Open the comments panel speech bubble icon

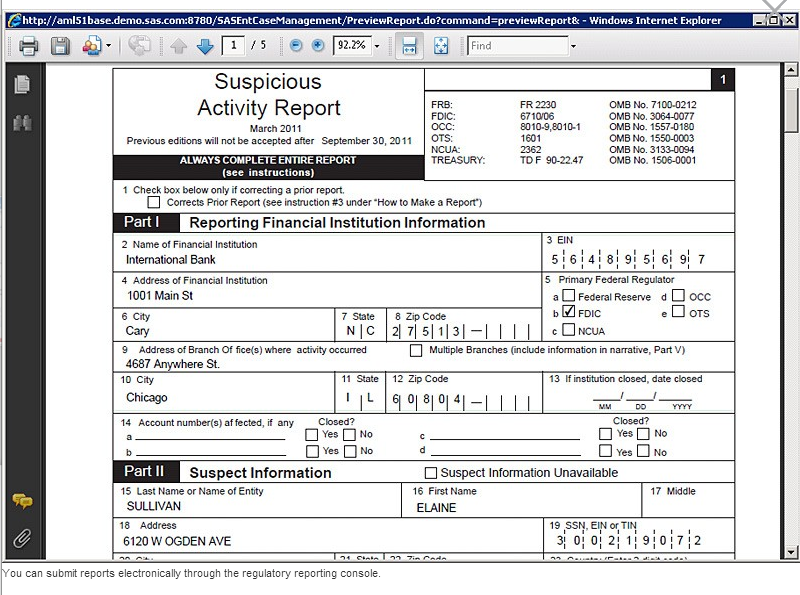(x=22, y=501)
